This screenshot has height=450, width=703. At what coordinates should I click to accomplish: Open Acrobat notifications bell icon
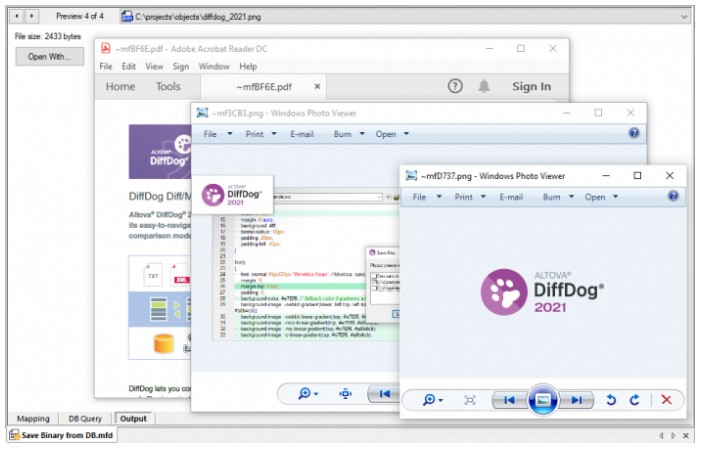pos(484,86)
